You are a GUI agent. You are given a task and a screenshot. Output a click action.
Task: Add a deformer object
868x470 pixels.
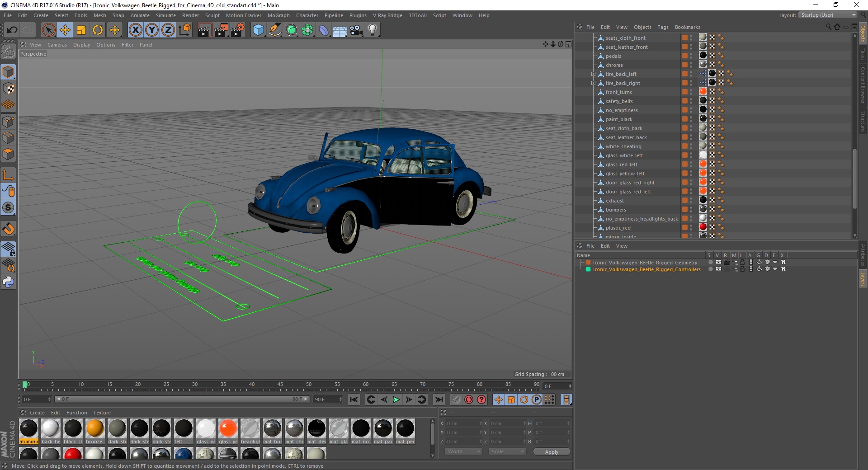(324, 30)
